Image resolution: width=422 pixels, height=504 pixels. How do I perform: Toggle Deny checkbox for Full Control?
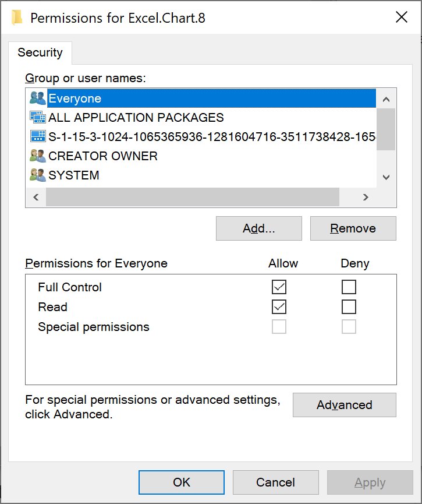349,287
